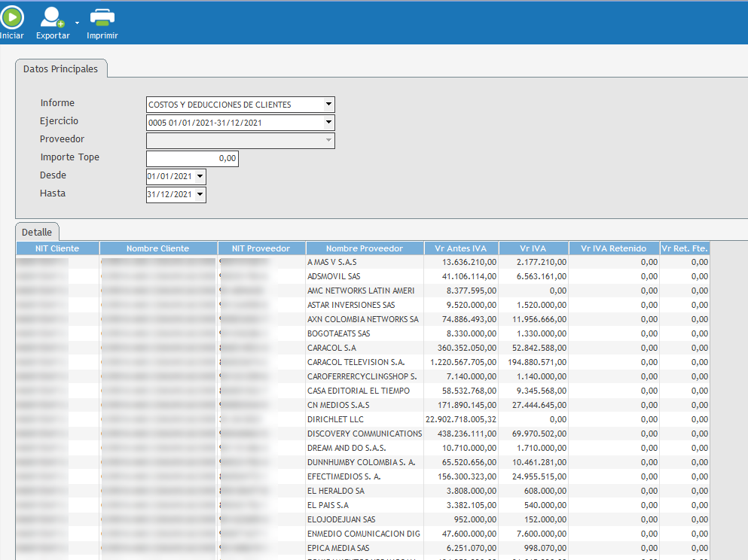Switch to the Datos Principales tab
748x560 pixels.
click(61, 68)
